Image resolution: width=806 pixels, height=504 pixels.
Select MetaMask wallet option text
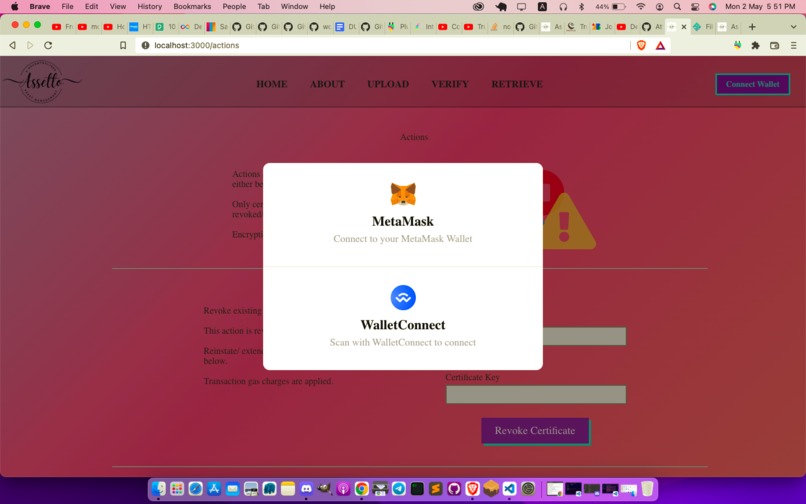pos(403,222)
